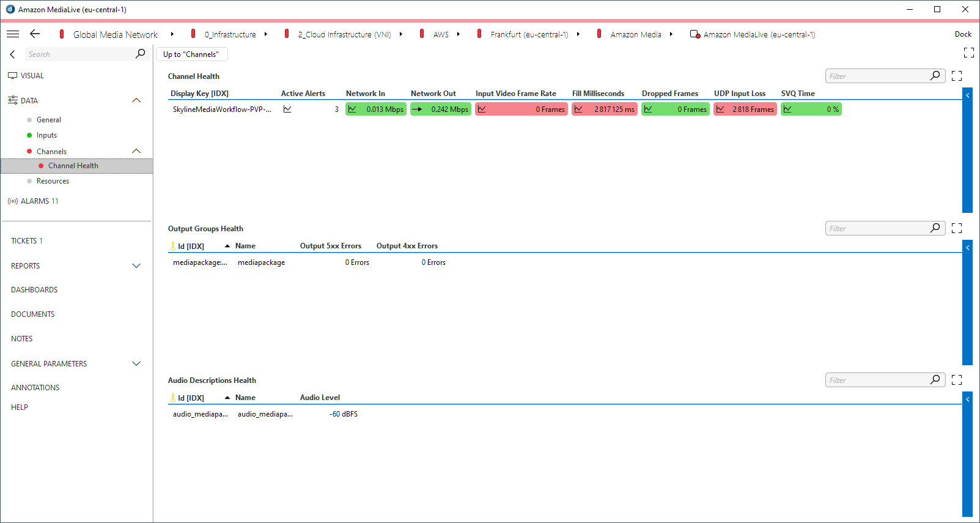Open the Resources data page
Viewport: 980px width, 523px height.
53,181
